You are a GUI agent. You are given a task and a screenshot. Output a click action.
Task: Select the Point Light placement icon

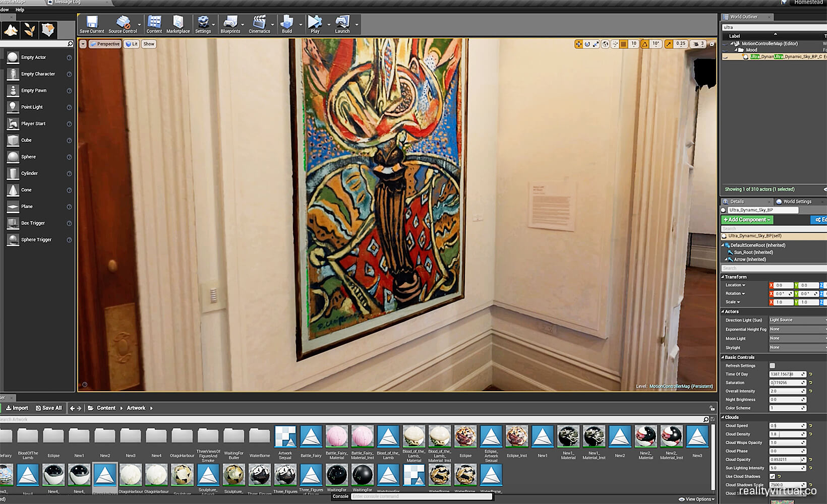[x=12, y=106]
